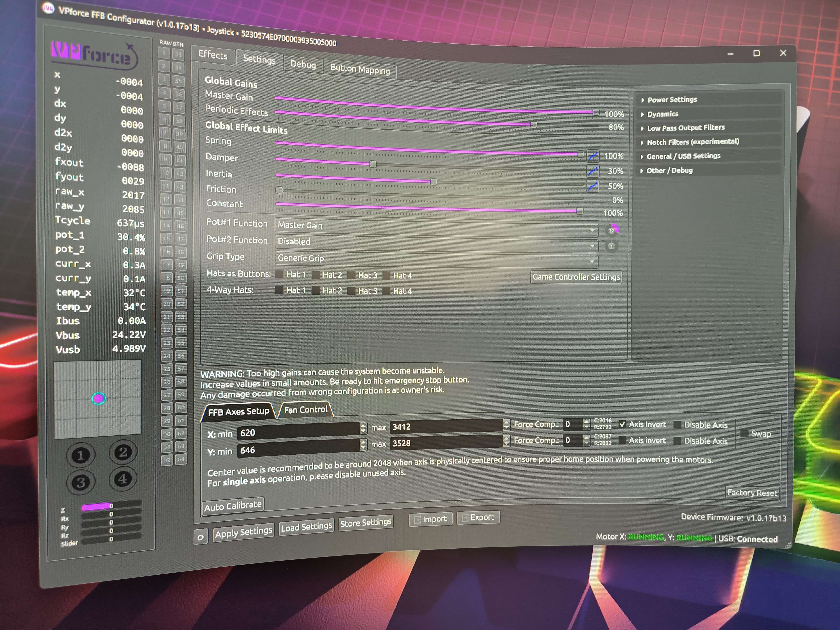Click the Pot#2 dial indicator icon
The width and height of the screenshot is (840, 630).
(x=611, y=246)
